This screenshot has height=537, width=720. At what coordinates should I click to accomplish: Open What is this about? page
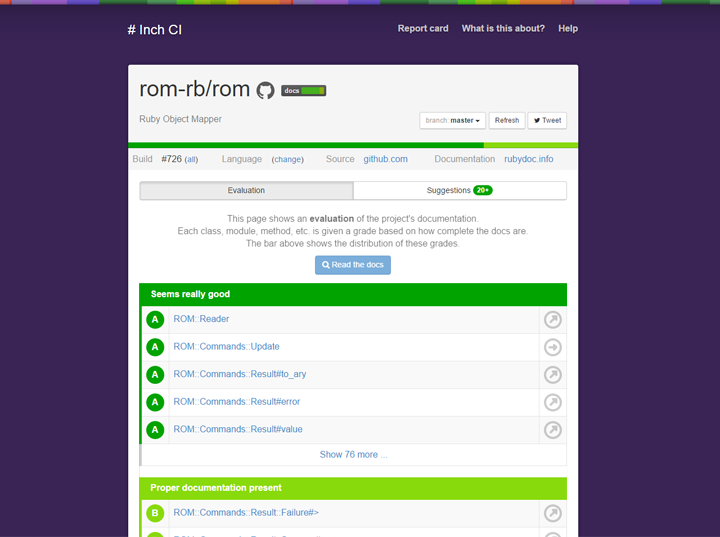tap(503, 28)
